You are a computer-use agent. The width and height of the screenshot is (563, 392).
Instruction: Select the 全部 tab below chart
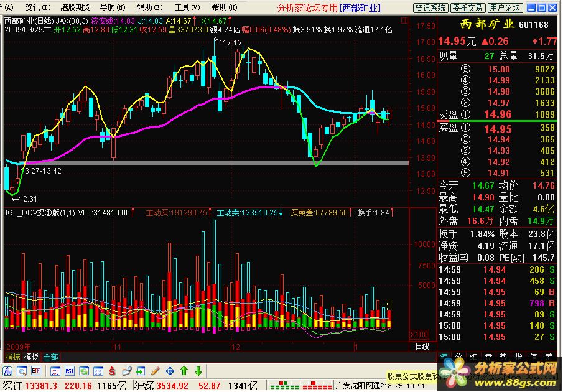point(50,357)
